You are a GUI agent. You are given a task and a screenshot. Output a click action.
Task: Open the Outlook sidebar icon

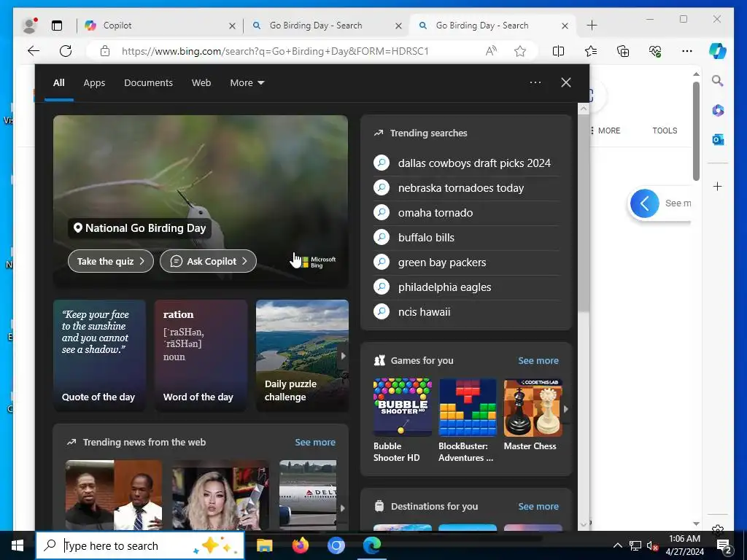[x=718, y=139]
